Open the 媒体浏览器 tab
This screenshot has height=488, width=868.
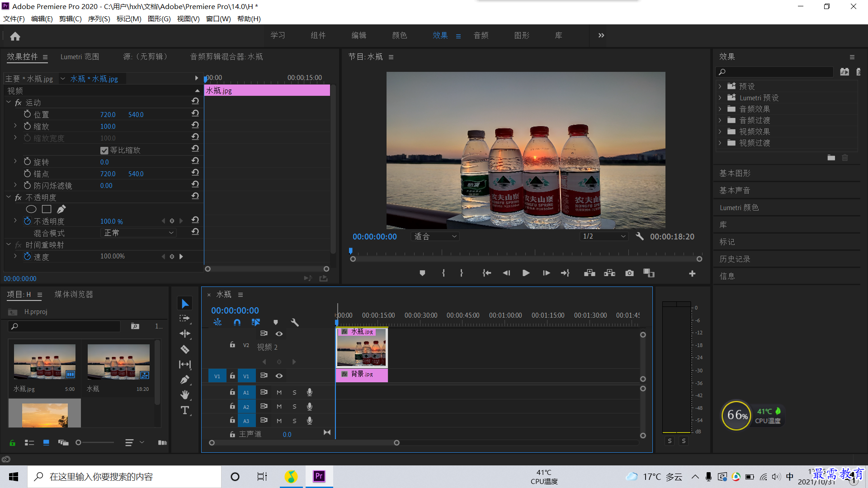(x=74, y=295)
